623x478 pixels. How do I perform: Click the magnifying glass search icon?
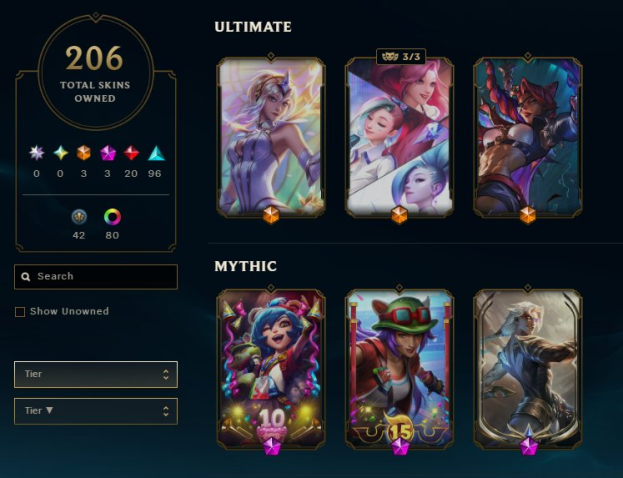[x=26, y=277]
